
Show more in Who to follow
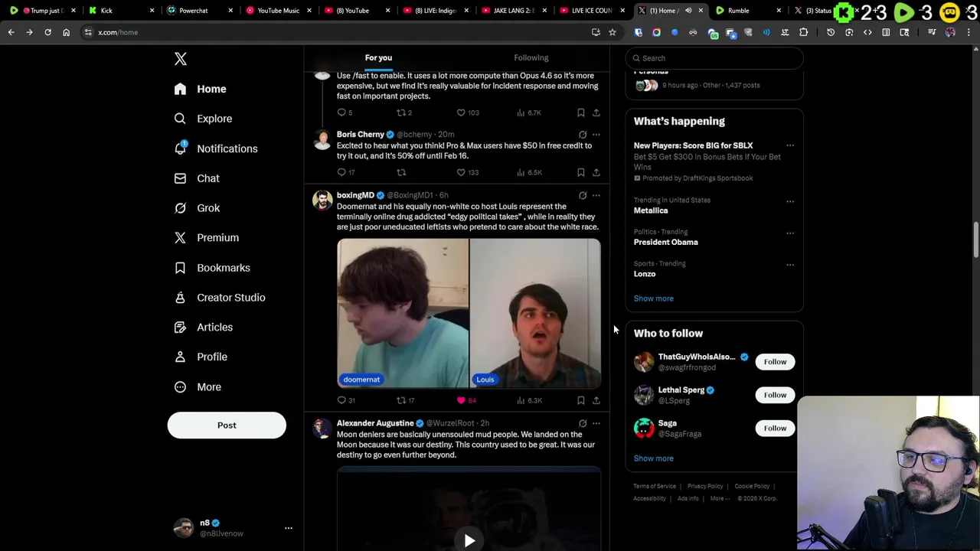pyautogui.click(x=653, y=458)
